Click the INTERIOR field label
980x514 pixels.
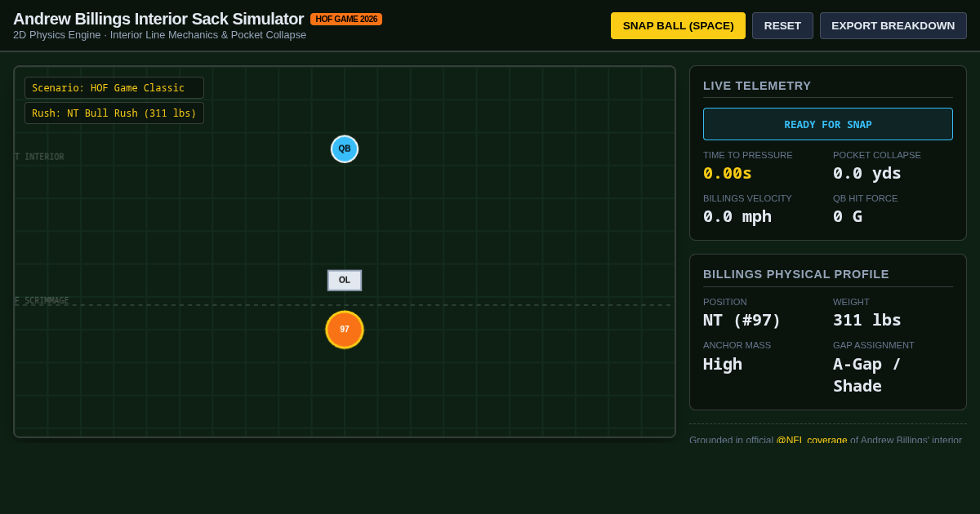point(40,157)
